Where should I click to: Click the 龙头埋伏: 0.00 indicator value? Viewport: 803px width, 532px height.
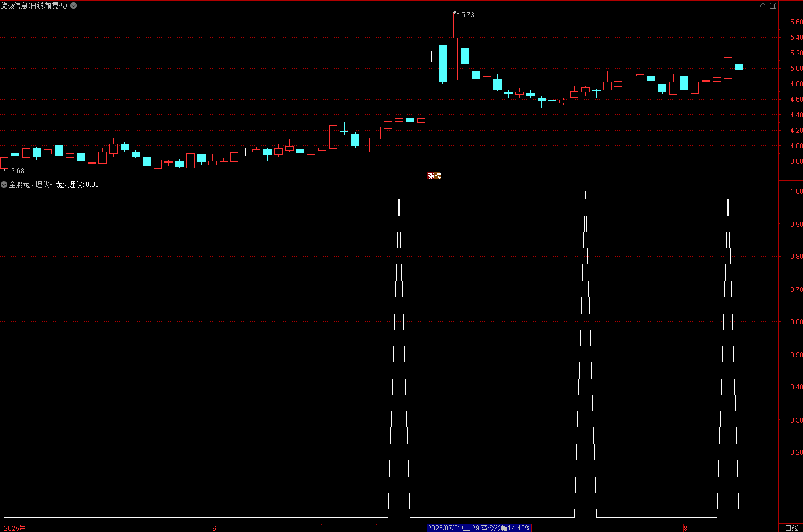coord(77,185)
